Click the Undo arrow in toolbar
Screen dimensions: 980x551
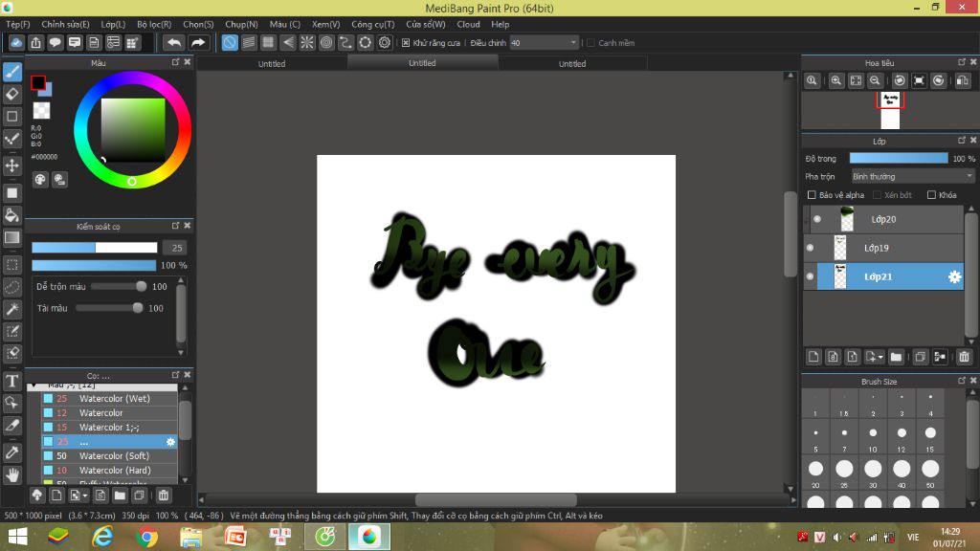(x=174, y=42)
